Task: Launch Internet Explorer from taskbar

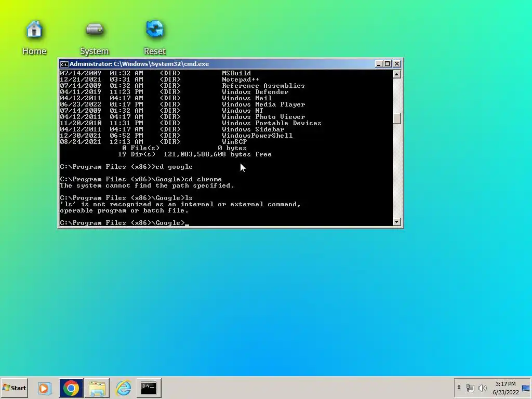Action: click(x=123, y=388)
